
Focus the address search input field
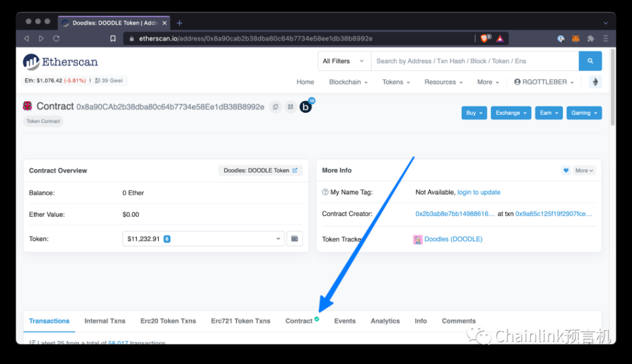click(x=475, y=61)
